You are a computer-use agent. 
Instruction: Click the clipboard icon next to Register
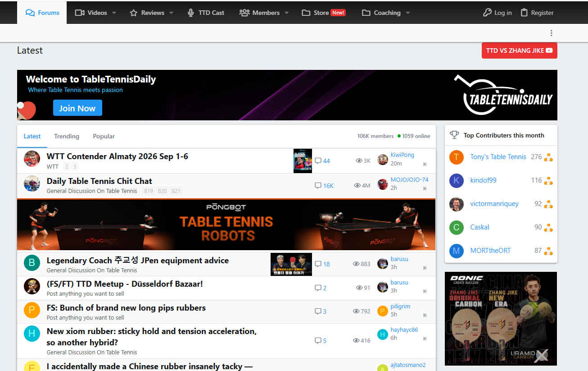click(524, 13)
